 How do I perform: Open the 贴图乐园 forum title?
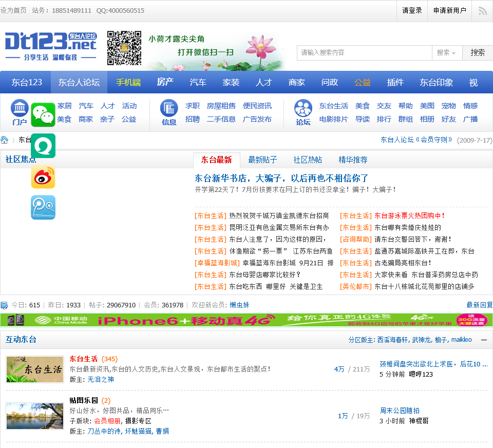pyautogui.click(x=84, y=401)
